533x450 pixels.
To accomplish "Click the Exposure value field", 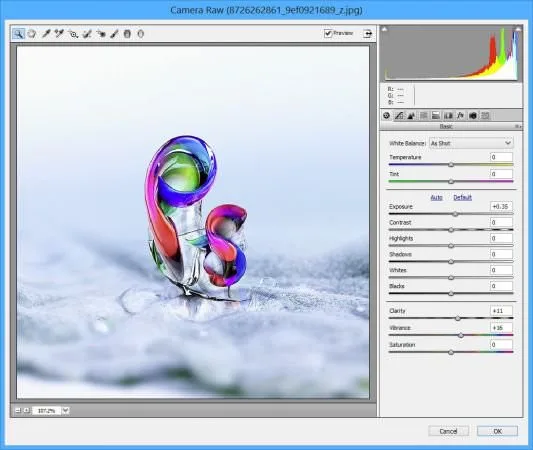I will coord(501,206).
